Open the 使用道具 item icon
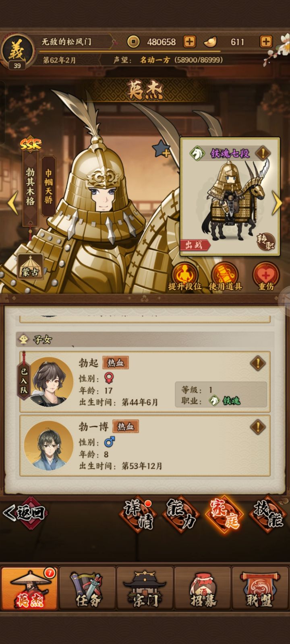290x644 pixels. coord(225,277)
